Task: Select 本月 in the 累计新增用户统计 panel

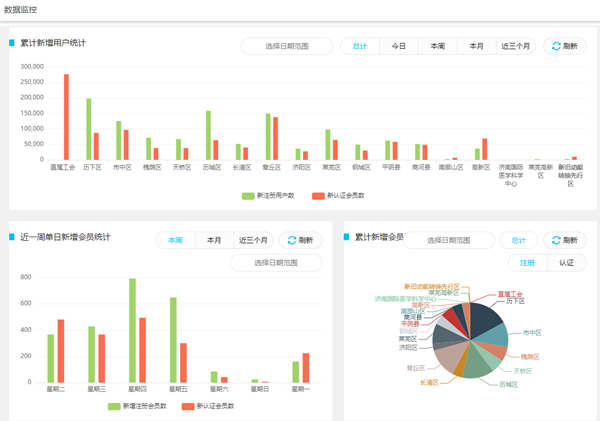Action: [476, 46]
